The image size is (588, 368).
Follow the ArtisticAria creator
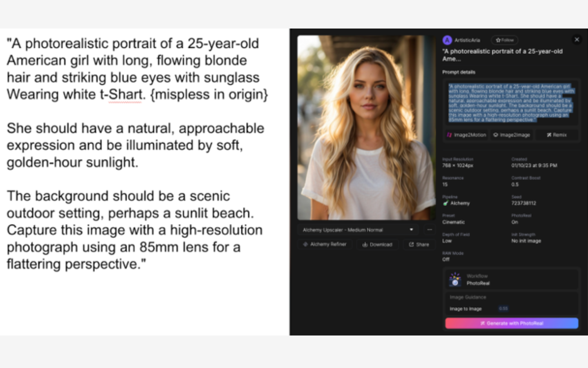tap(505, 40)
